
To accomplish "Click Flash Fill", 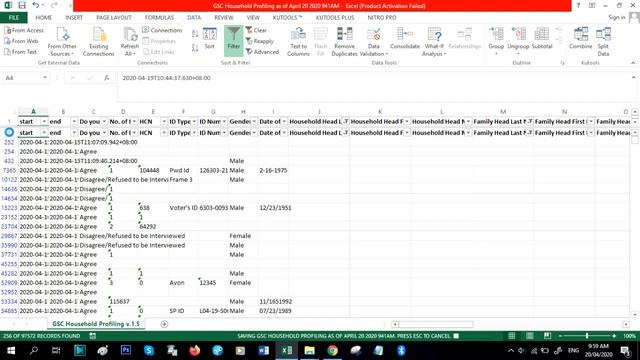I will 321,42.
